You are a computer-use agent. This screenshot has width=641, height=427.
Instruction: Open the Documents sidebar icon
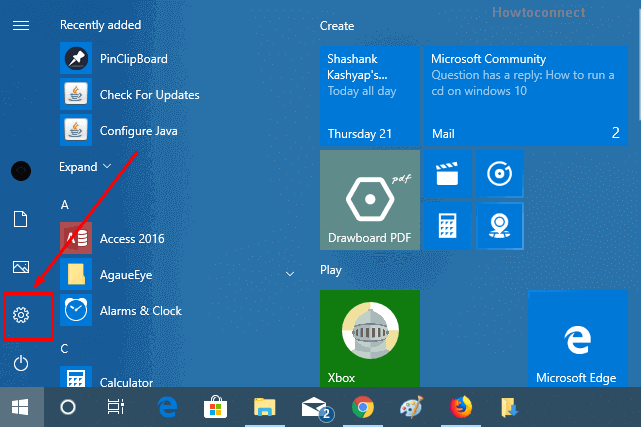point(20,219)
